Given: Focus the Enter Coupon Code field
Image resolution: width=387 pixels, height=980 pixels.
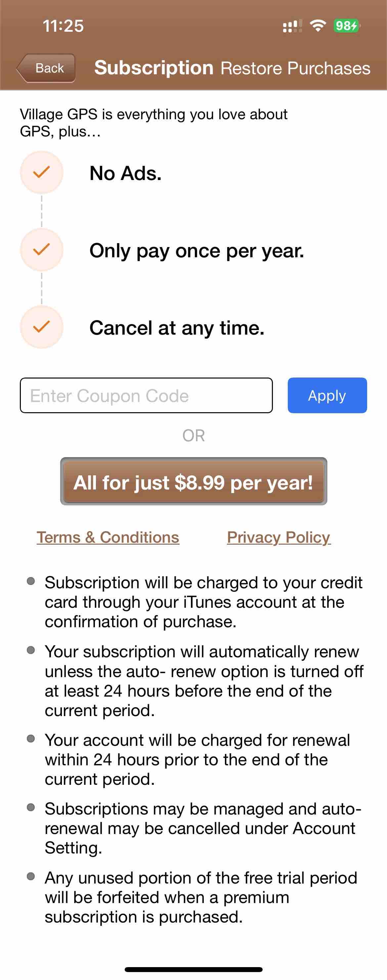Looking at the screenshot, I should [146, 395].
